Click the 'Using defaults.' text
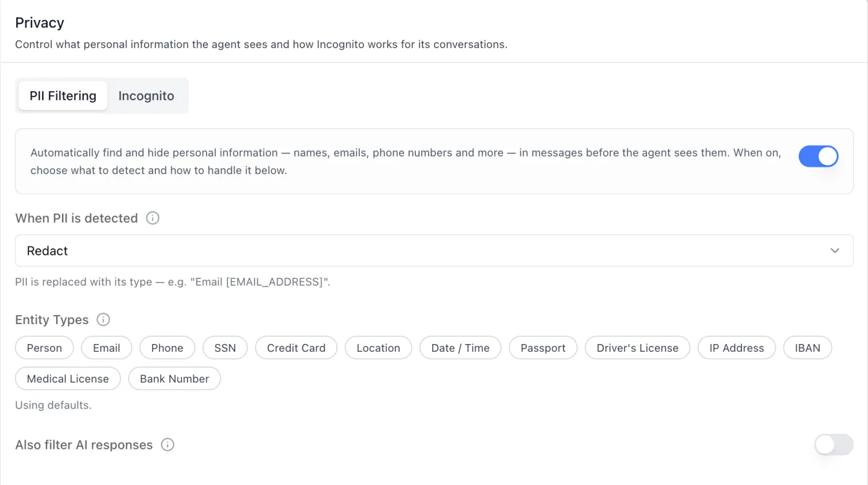868x485 pixels. coord(54,405)
